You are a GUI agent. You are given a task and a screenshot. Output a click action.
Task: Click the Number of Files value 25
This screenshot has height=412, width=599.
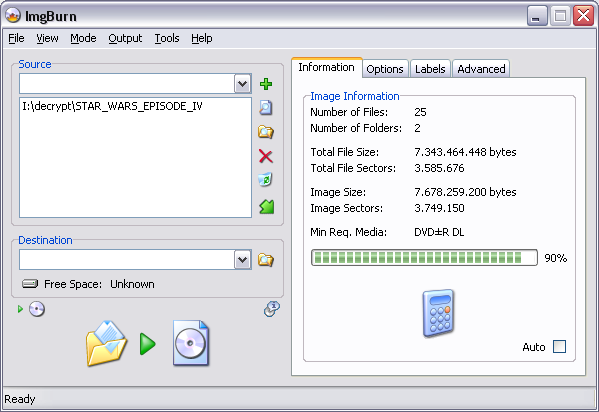420,112
